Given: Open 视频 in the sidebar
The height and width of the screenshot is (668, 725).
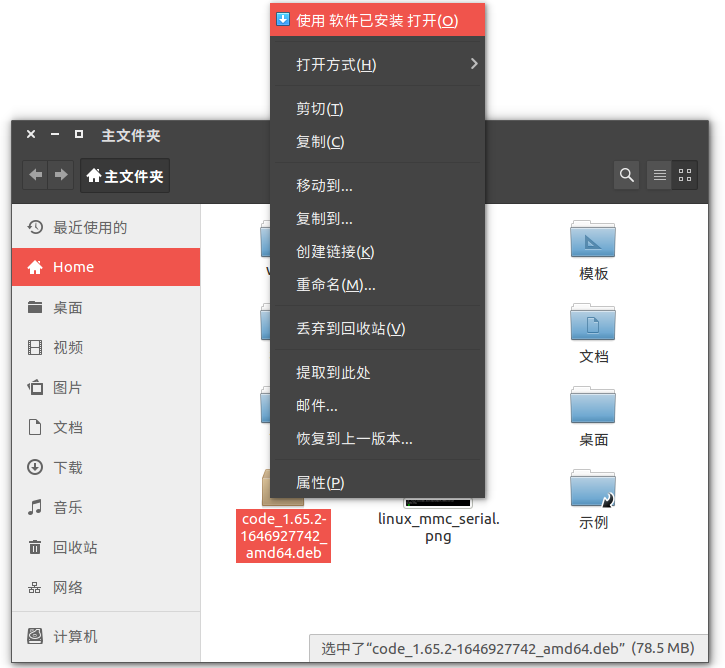Looking at the screenshot, I should pyautogui.click(x=106, y=347).
